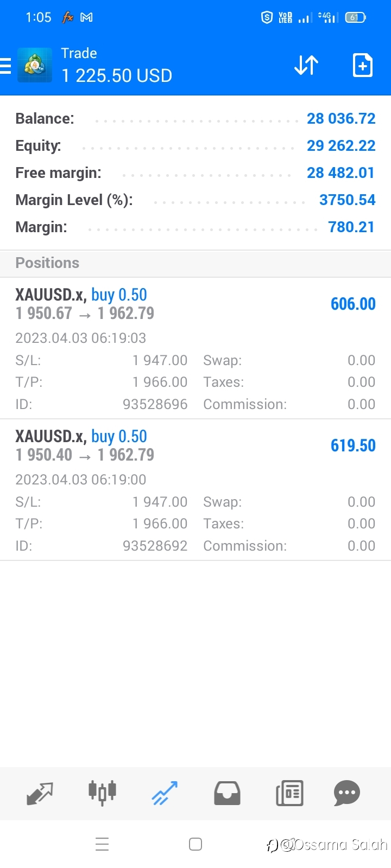The height and width of the screenshot is (868, 391).
Task: Tap the Trade 1 225.50 USD title
Action: (116, 66)
